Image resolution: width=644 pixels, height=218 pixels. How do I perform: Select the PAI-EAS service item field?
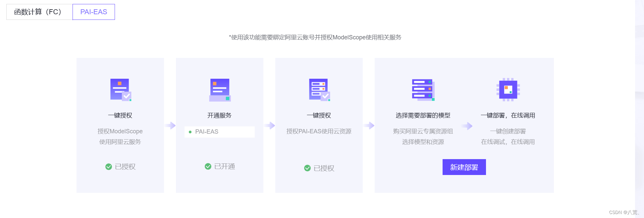click(x=220, y=132)
